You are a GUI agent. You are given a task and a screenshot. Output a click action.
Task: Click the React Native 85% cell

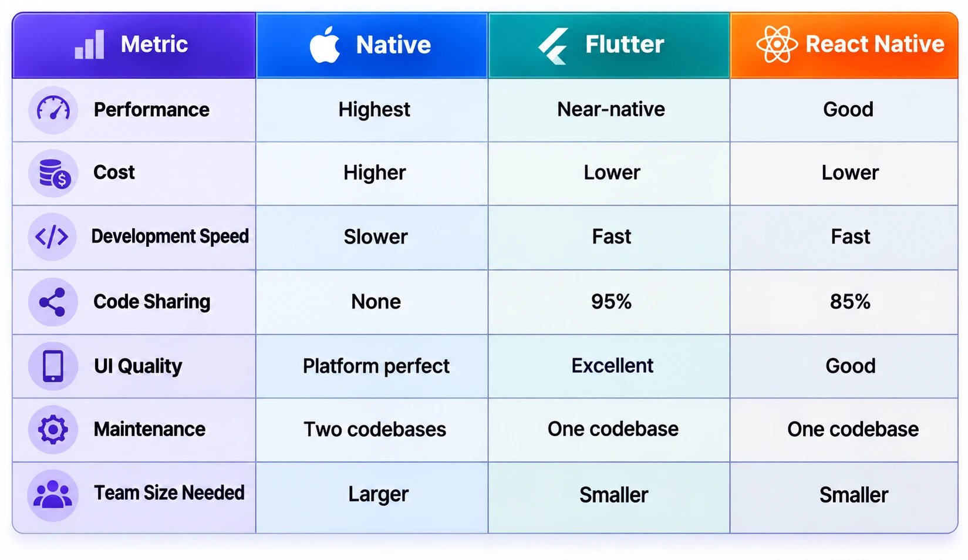click(844, 302)
